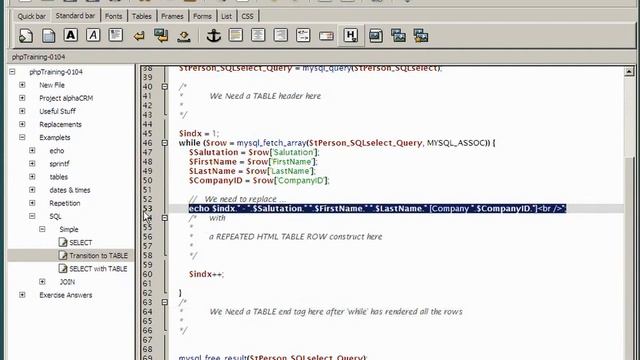
Task: Click 'We Need a TABLE header here' comment
Action: coord(265,96)
